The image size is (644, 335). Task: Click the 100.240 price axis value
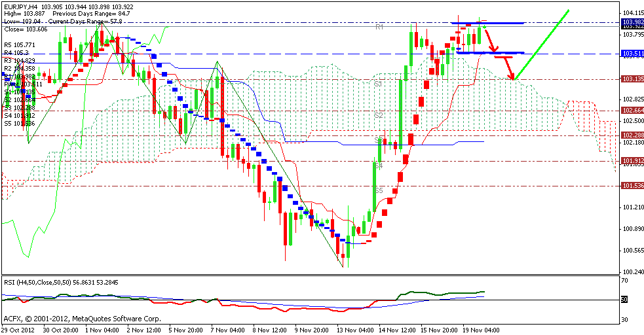633,272
